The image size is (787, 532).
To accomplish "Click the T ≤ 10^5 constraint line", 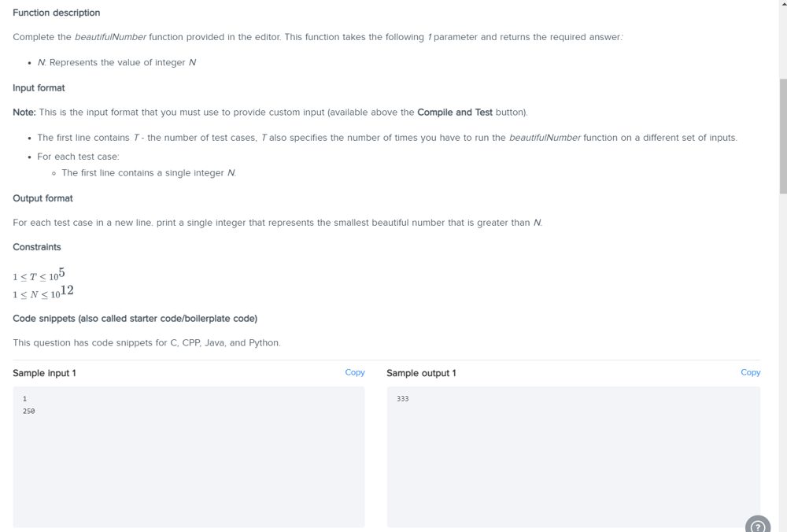I will (x=39, y=274).
